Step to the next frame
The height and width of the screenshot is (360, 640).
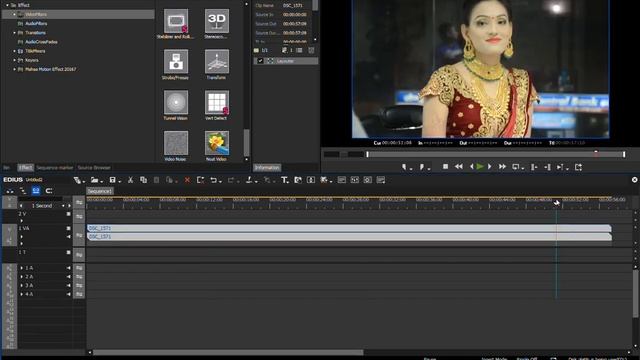(489, 167)
